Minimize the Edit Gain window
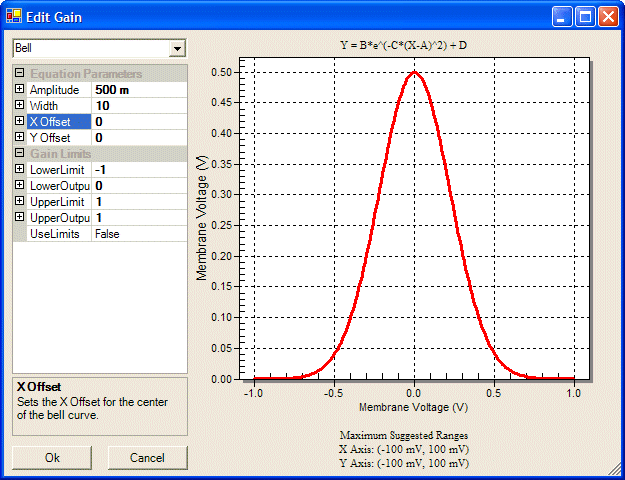This screenshot has height=480, width=625. point(562,17)
